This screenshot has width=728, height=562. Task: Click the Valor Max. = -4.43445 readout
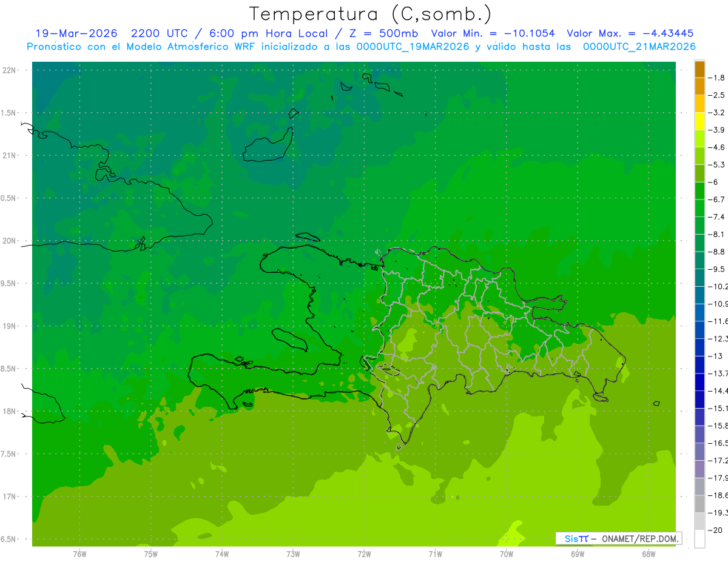630,34
